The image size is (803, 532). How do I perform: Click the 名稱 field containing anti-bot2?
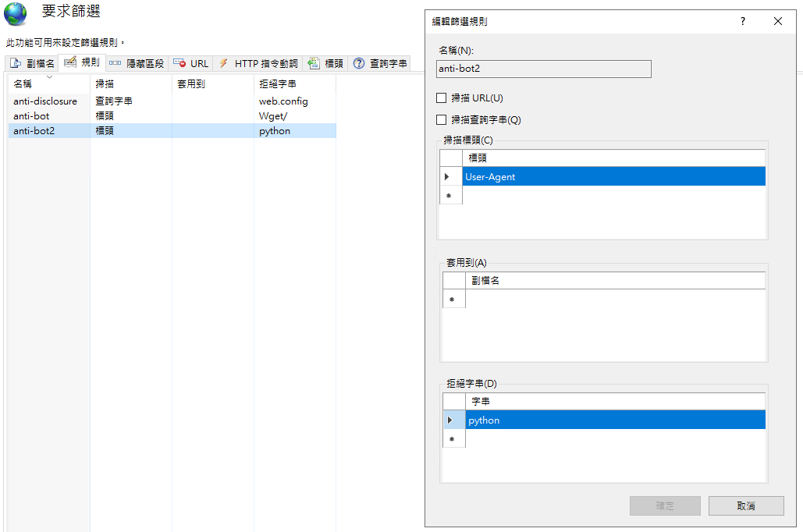pyautogui.click(x=543, y=69)
